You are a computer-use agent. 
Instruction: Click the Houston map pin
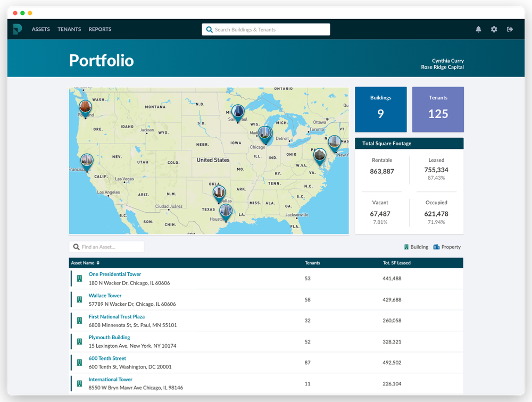(226, 212)
